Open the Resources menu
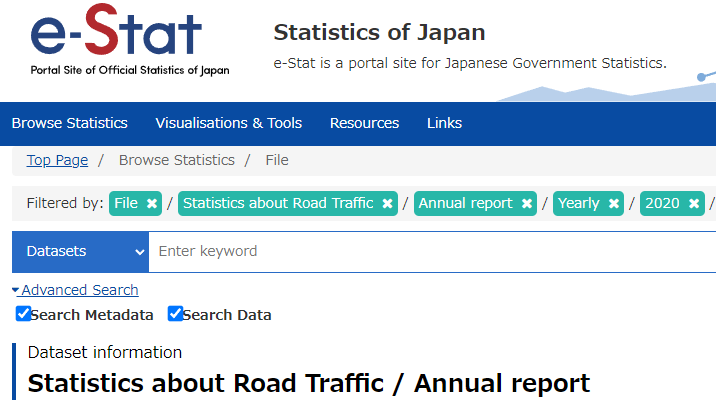716x407 pixels. (x=364, y=123)
